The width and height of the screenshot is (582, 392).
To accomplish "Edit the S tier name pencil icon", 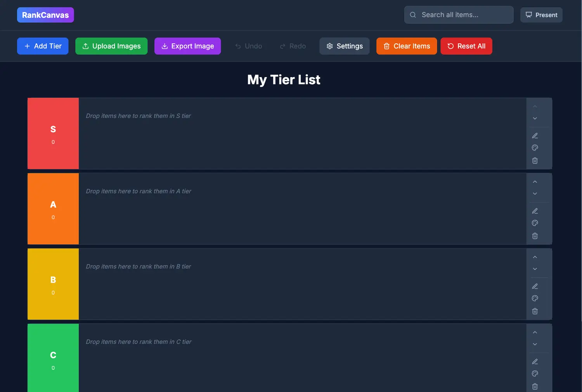I will [535, 136].
